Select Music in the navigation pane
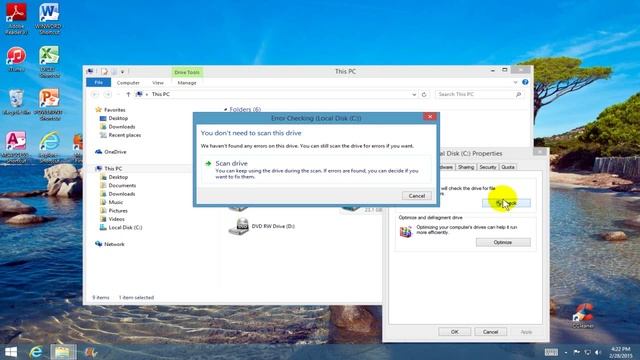640x360 pixels. 116,202
